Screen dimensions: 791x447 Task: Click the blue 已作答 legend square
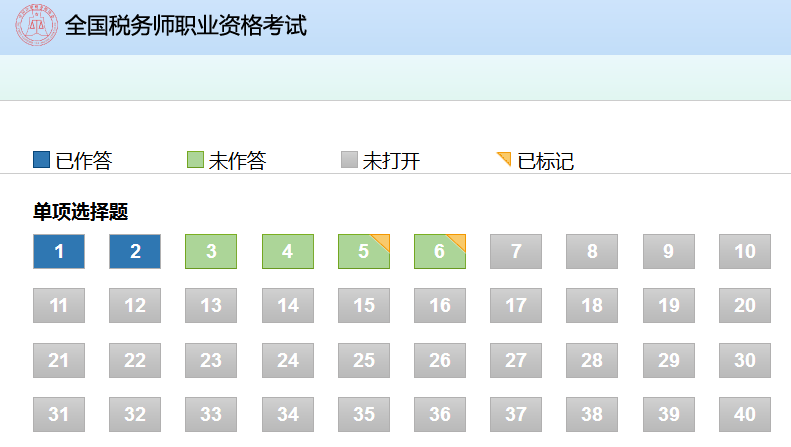click(x=41, y=160)
